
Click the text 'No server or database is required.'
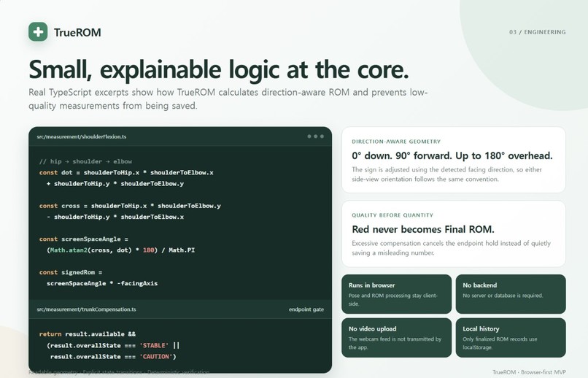pyautogui.click(x=503, y=296)
